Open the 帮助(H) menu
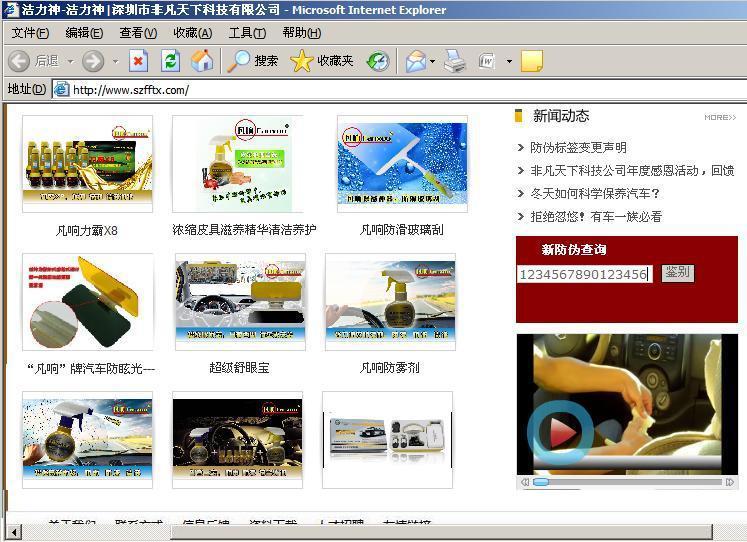Image resolution: width=747 pixels, height=542 pixels. (x=302, y=33)
